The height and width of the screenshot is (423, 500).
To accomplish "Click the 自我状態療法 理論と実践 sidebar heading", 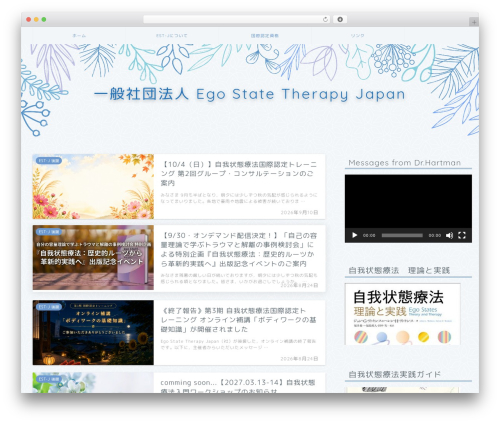I will coord(399,270).
